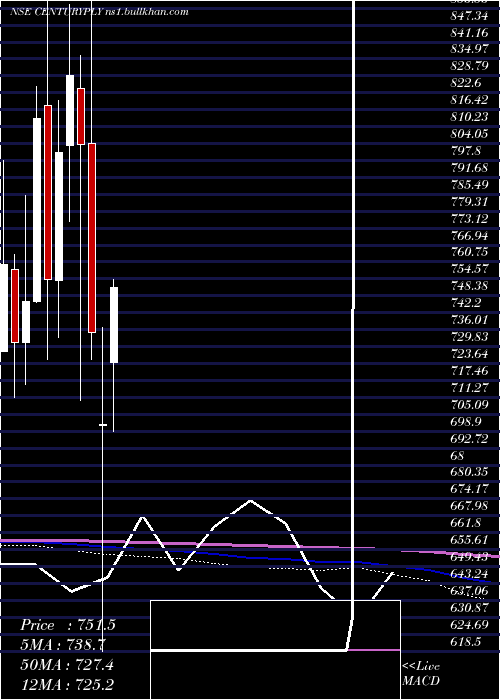
Task: Click the 717.46 price axis label
Action: point(469,370)
